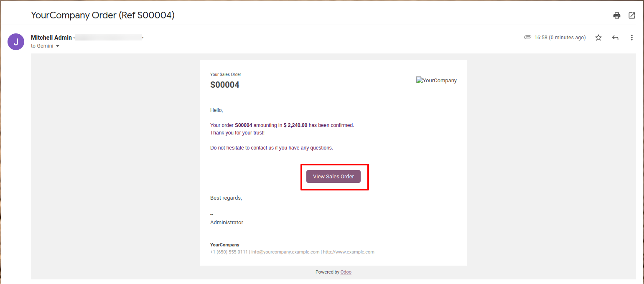Open the Odoo link in footer
The image size is (644, 284).
tap(346, 272)
